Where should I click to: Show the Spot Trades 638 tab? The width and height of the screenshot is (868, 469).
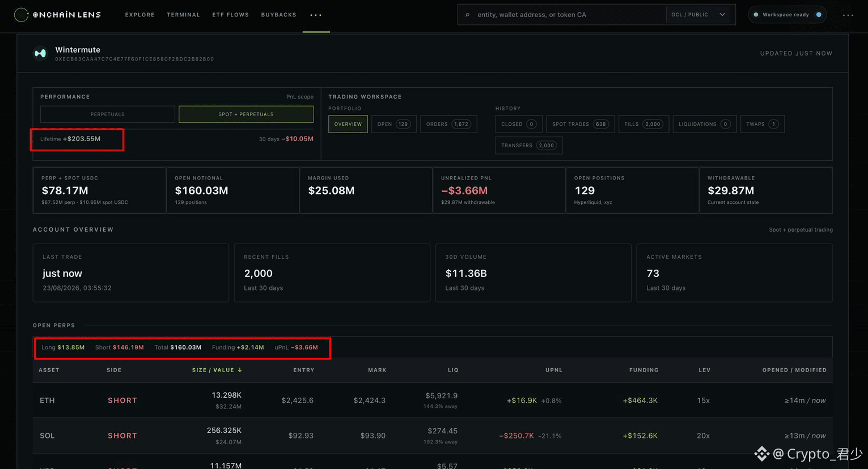click(x=581, y=124)
